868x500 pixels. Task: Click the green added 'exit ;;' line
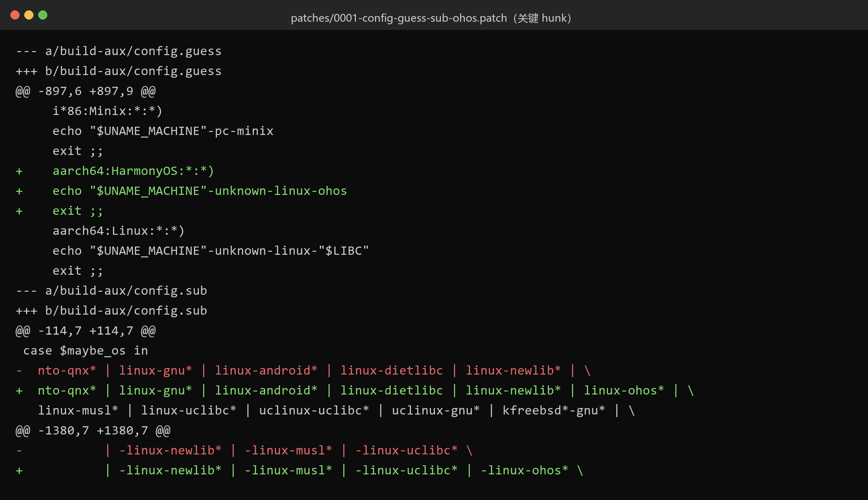point(59,211)
